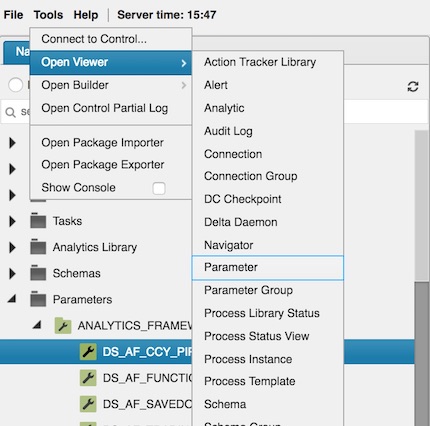Screen dimensions: 430x426
Task: Open the Delta Daemon viewer
Action: (268, 222)
